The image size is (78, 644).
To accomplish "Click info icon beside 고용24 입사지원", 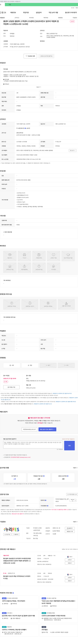I will coord(68,476).
